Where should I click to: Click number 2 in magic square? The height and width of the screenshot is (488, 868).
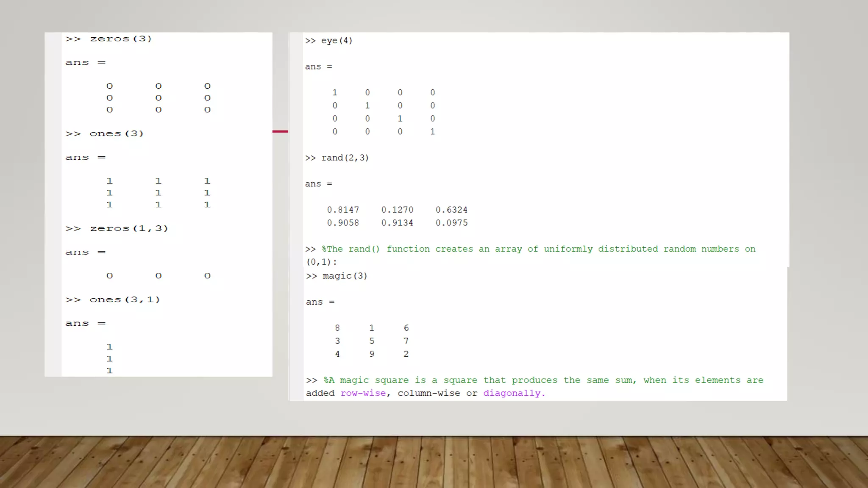pos(406,354)
